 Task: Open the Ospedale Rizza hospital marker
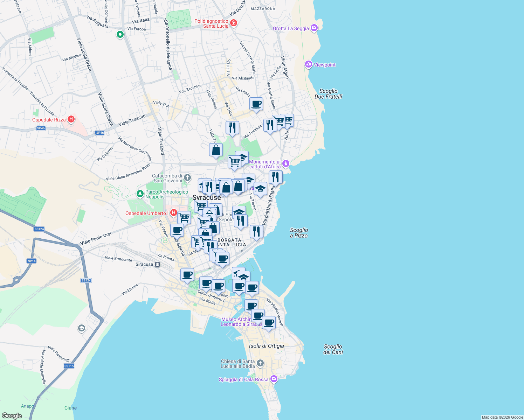71,120
